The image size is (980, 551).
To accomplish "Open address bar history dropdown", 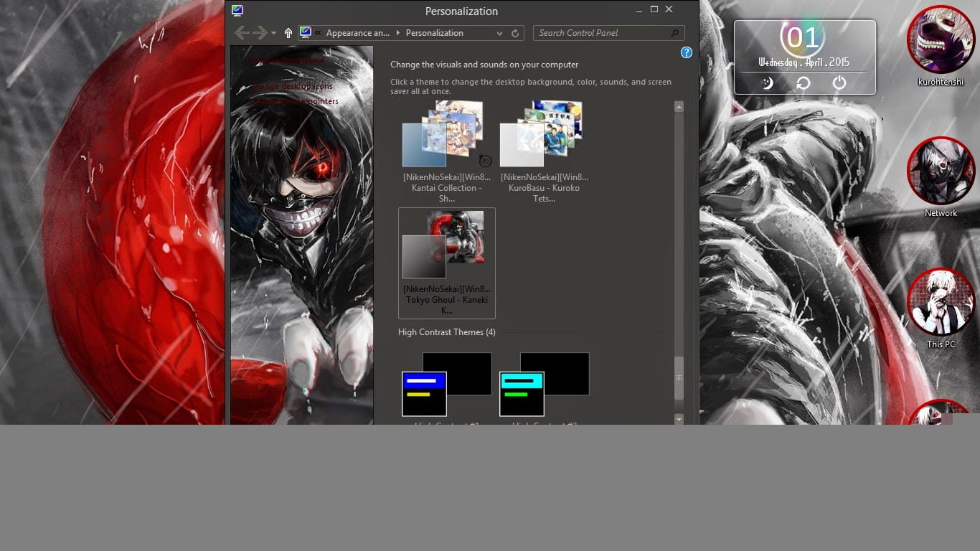I will pos(500,34).
